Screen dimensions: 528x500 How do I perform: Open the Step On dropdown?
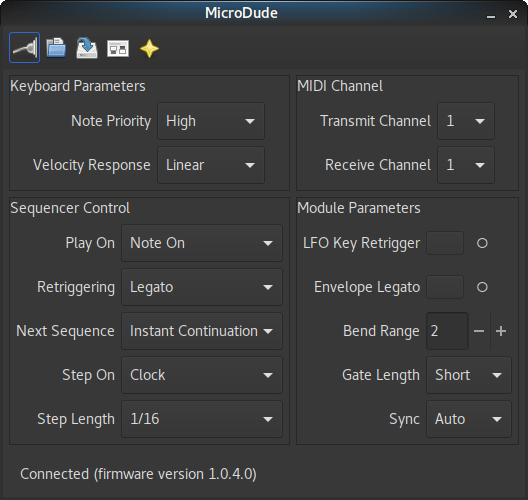(x=202, y=375)
